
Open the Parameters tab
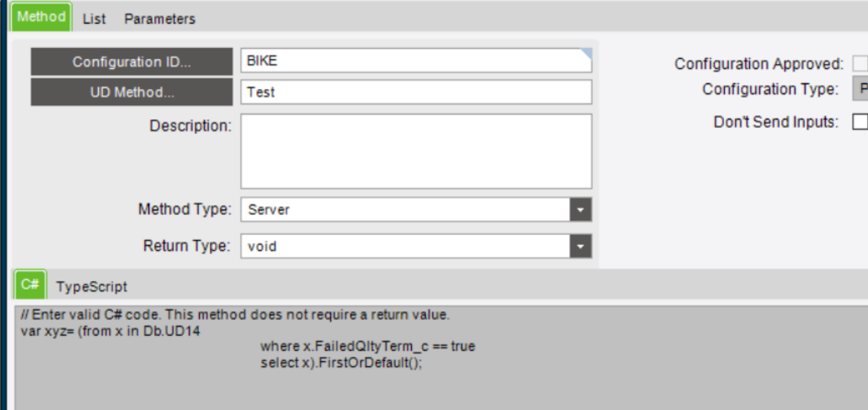click(159, 19)
